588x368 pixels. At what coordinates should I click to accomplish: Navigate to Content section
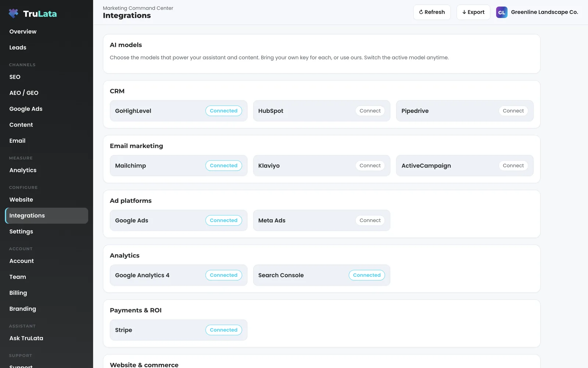(46, 125)
